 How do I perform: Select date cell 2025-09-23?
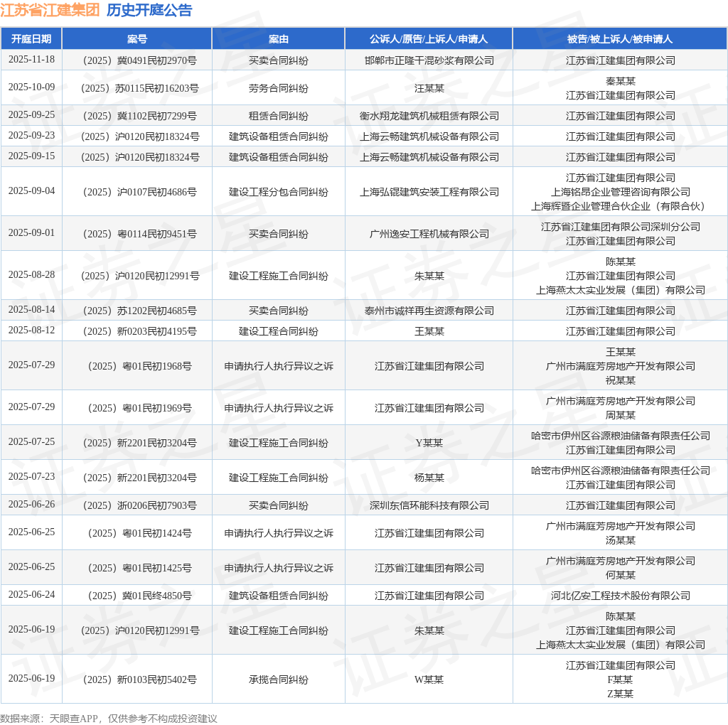[x=31, y=136]
